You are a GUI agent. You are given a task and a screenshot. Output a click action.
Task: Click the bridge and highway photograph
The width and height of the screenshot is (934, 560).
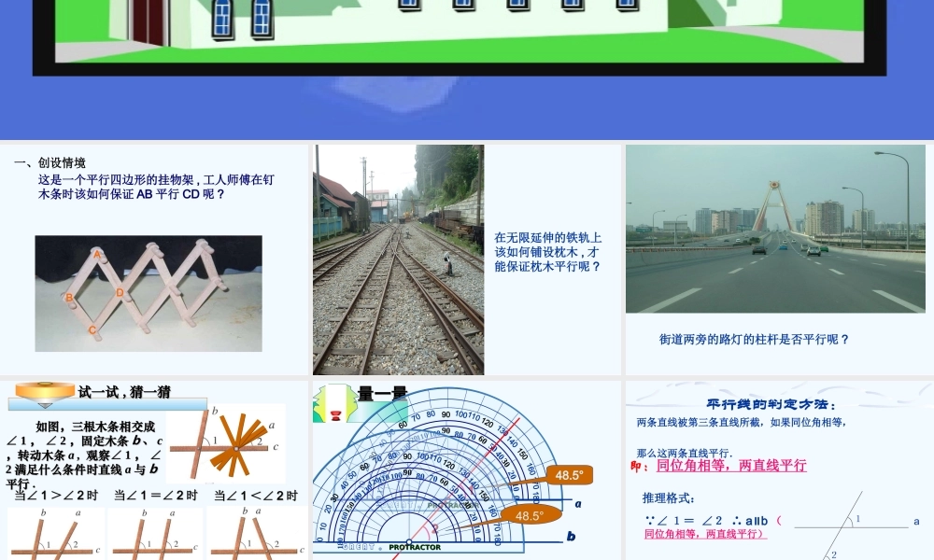point(775,229)
